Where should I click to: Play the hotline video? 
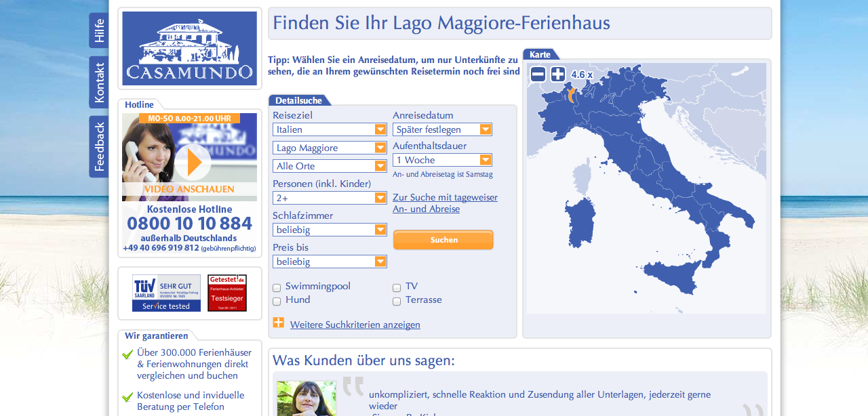[x=193, y=162]
